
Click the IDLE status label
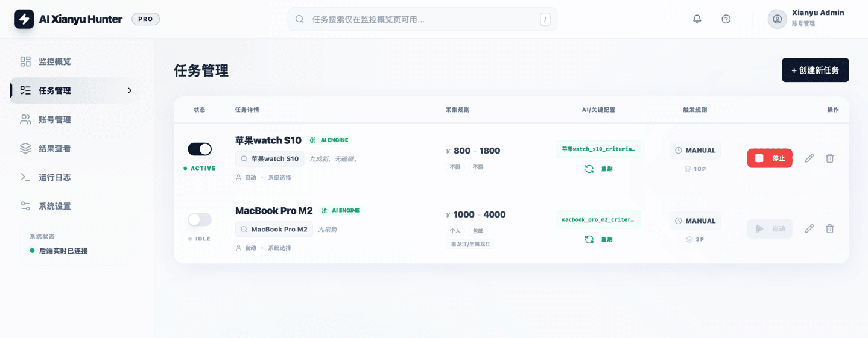pos(200,239)
